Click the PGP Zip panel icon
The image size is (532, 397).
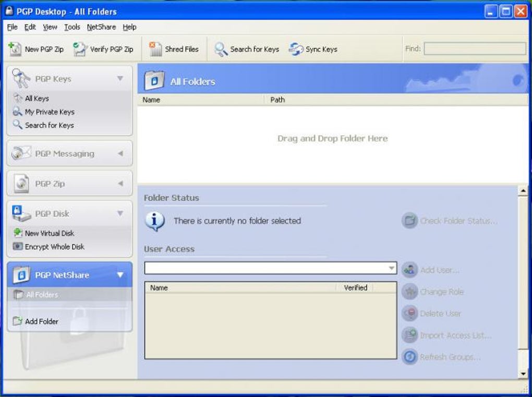(x=21, y=184)
